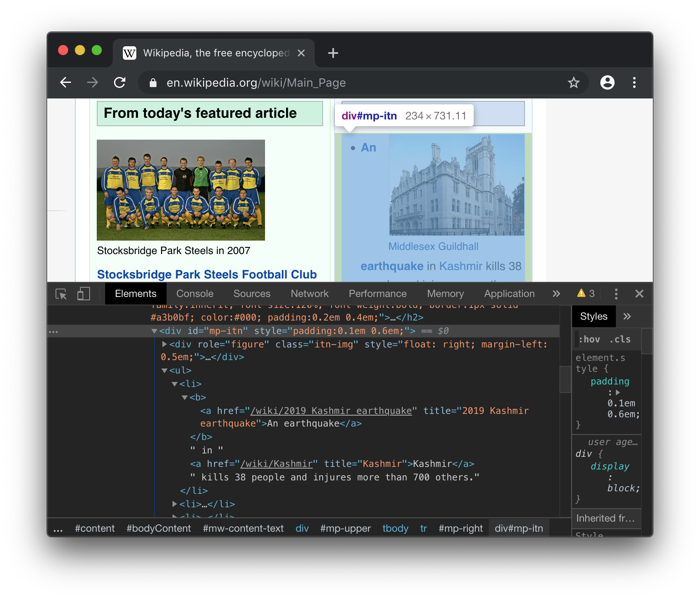700x599 pixels.
Task: Open DevTools customize menu
Action: pyautogui.click(x=616, y=294)
